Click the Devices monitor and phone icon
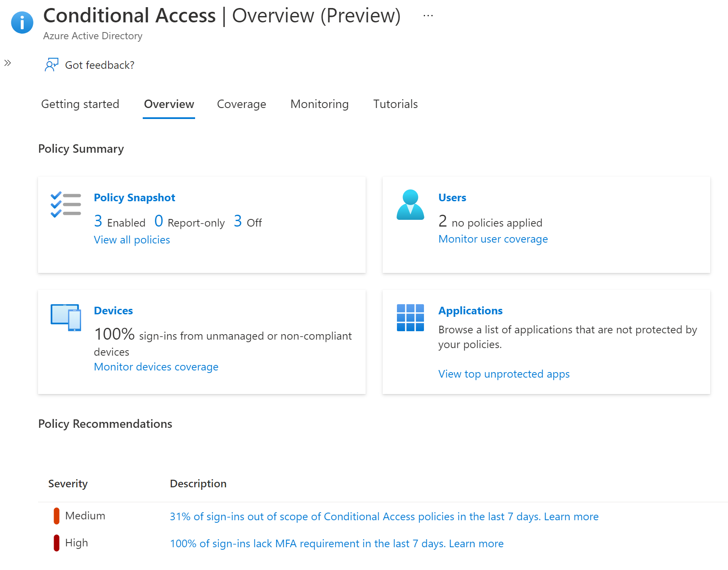The height and width of the screenshot is (570, 728). pyautogui.click(x=66, y=317)
